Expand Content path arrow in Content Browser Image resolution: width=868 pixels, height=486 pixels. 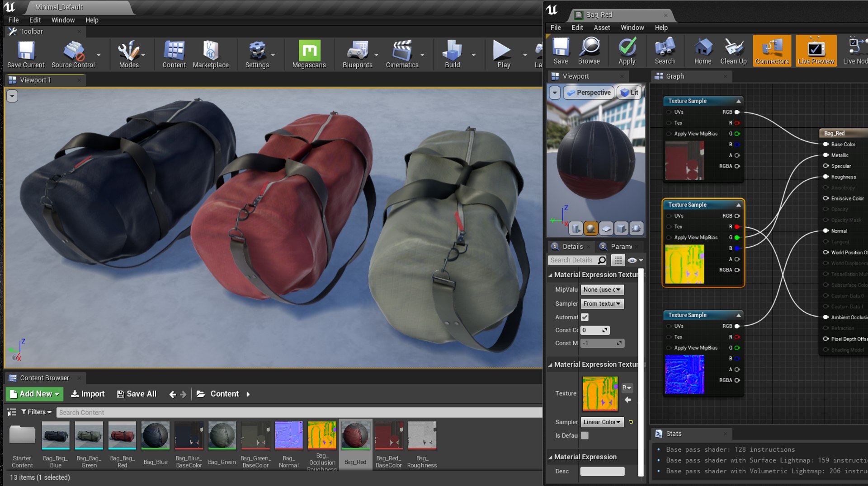tap(248, 394)
